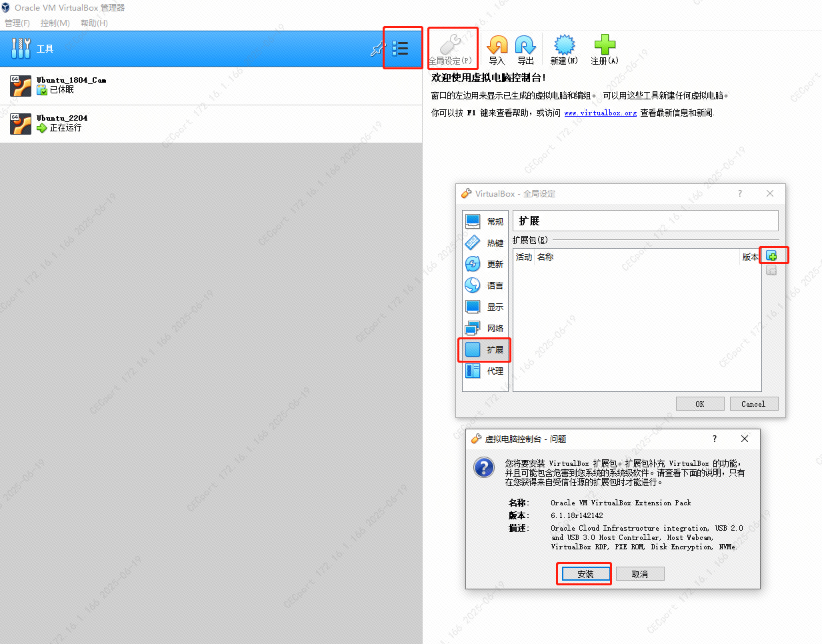
Task: Click the 已休眠 saved state icon
Action: pyautogui.click(x=42, y=90)
